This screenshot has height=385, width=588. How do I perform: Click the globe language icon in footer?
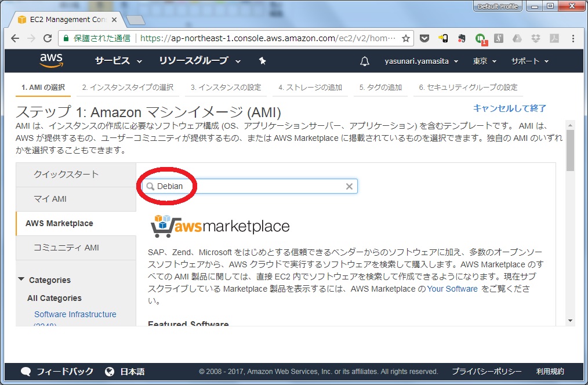click(110, 372)
